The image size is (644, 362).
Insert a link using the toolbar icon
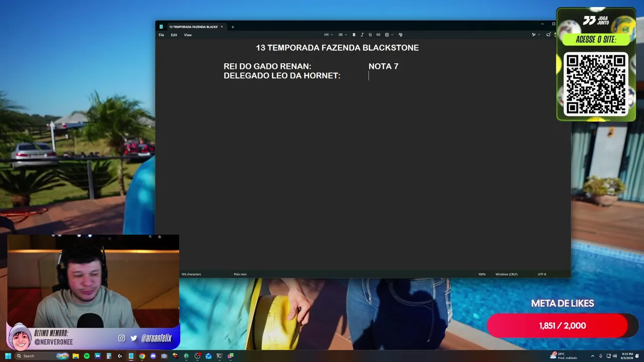pyautogui.click(x=378, y=35)
